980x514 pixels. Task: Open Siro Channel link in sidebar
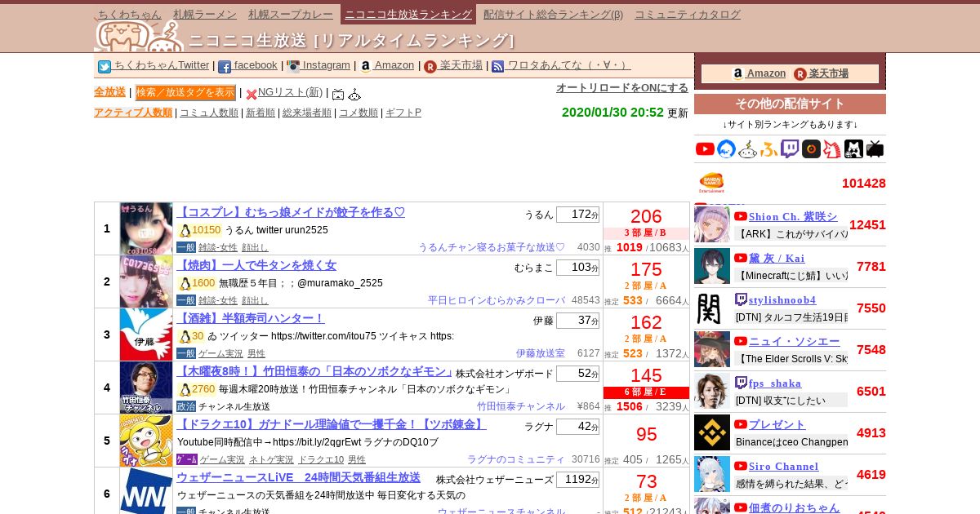point(784,466)
